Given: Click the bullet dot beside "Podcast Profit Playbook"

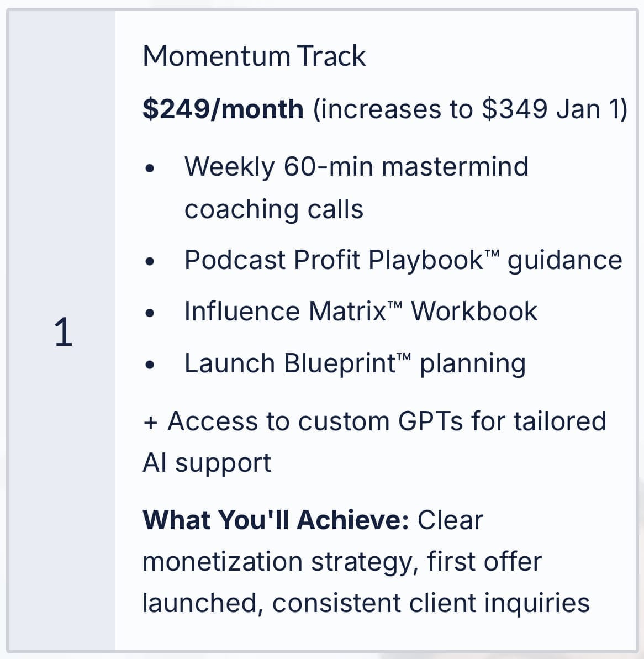Looking at the screenshot, I should click(x=150, y=262).
